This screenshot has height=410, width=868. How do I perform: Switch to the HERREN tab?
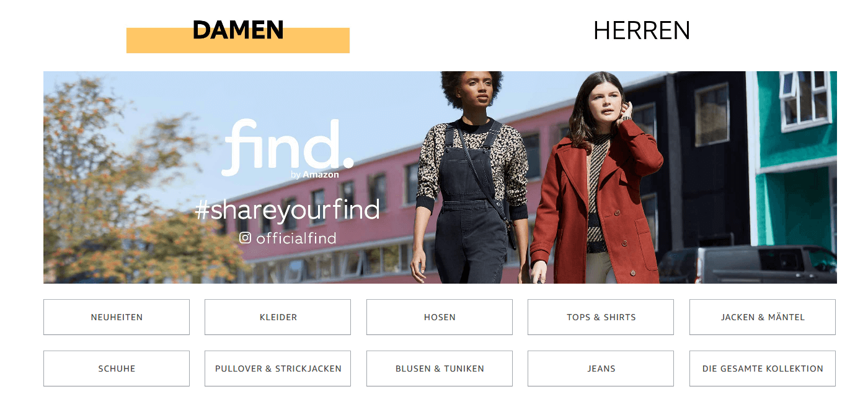click(642, 30)
